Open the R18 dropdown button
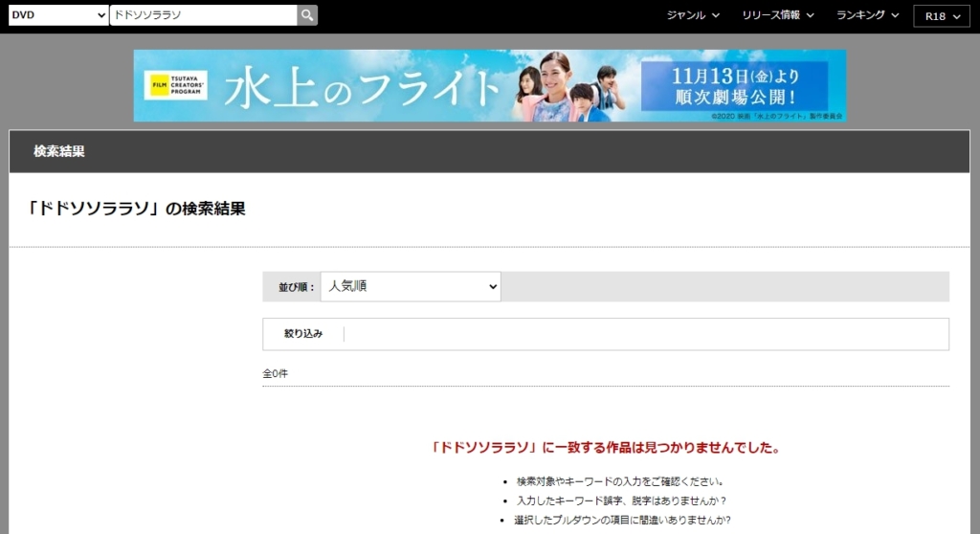Screen dimensions: 980x534 click(x=942, y=16)
